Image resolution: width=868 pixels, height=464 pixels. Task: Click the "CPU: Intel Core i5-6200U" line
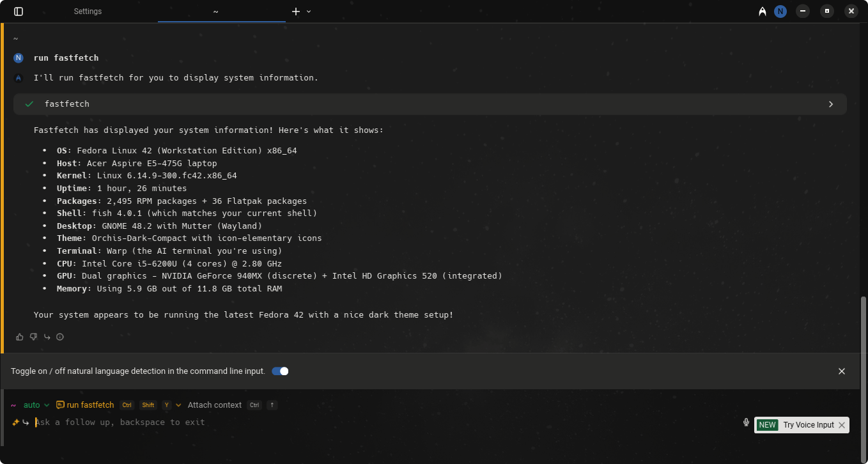(169, 263)
